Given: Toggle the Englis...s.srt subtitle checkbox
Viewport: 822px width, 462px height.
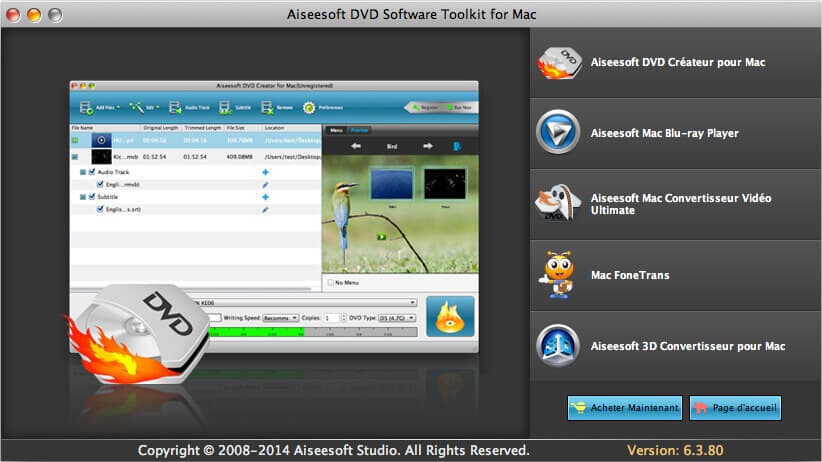Looking at the screenshot, I should pos(100,209).
